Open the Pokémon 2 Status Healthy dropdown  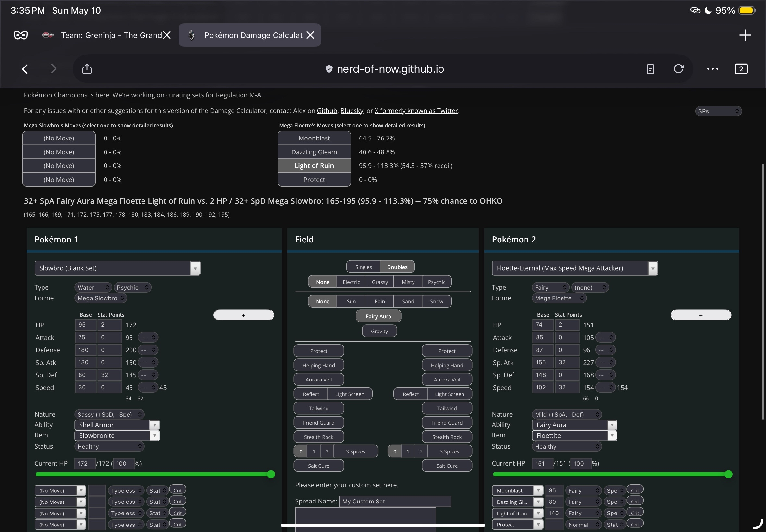pyautogui.click(x=567, y=447)
